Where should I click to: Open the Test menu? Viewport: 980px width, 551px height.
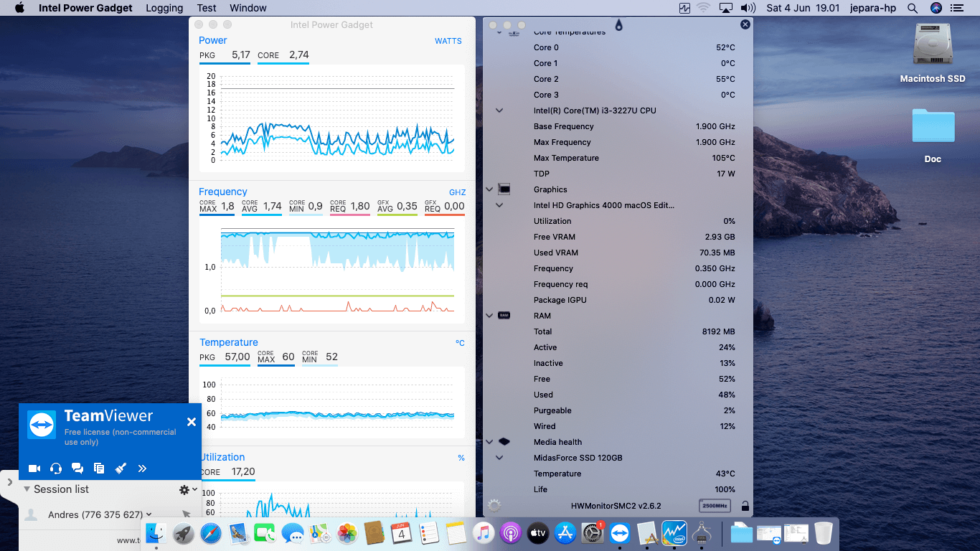207,8
